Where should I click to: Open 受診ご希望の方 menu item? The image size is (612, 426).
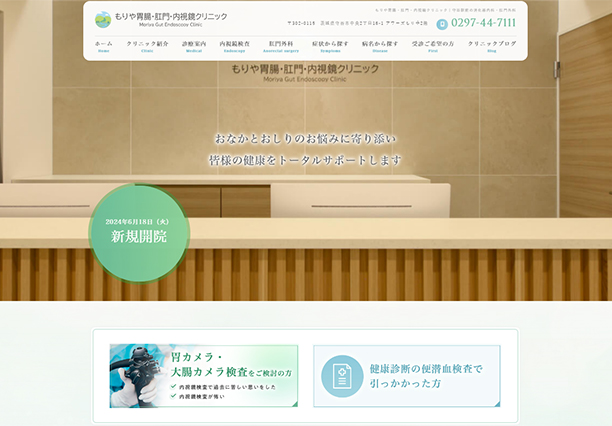[x=433, y=46]
